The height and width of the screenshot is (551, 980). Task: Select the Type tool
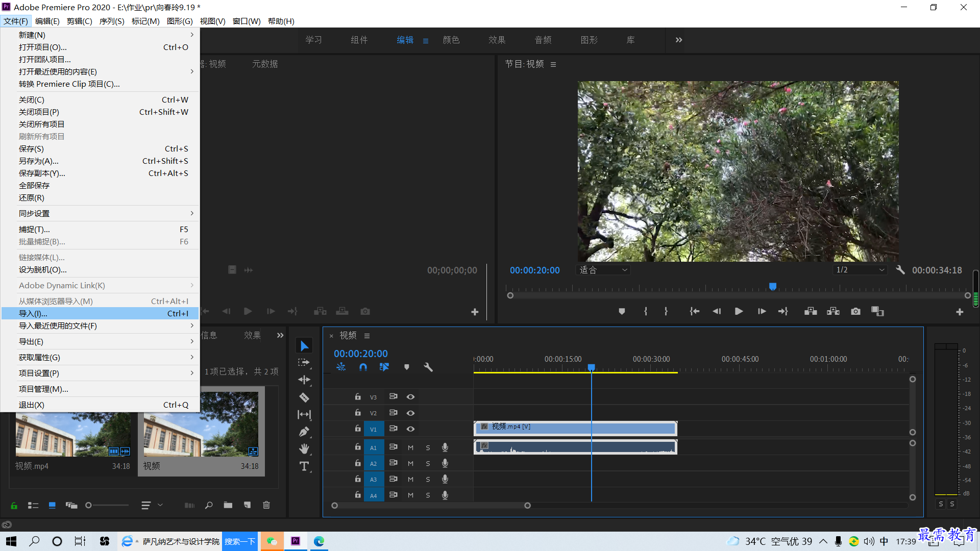(304, 466)
